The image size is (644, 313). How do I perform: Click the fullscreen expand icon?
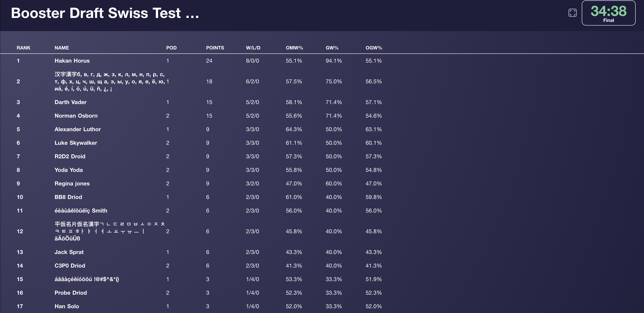tap(572, 13)
